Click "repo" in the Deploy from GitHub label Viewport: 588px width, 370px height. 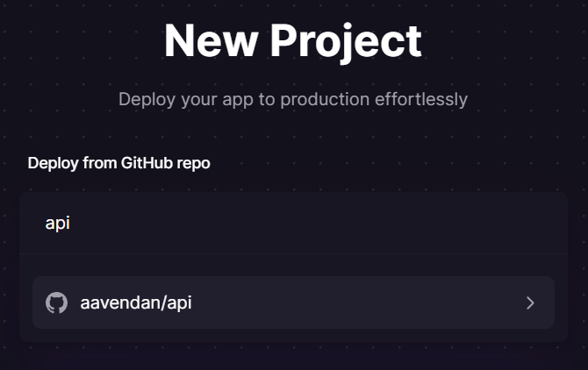[x=192, y=163]
